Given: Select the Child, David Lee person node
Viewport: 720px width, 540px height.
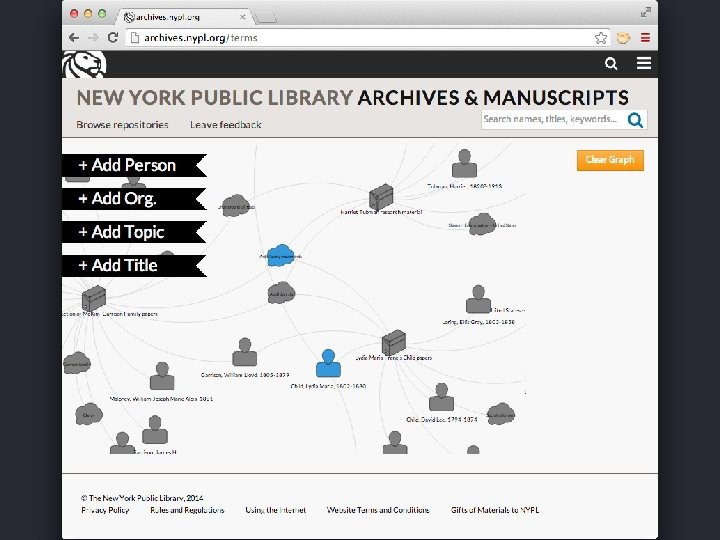Looking at the screenshot, I should pos(441,397).
